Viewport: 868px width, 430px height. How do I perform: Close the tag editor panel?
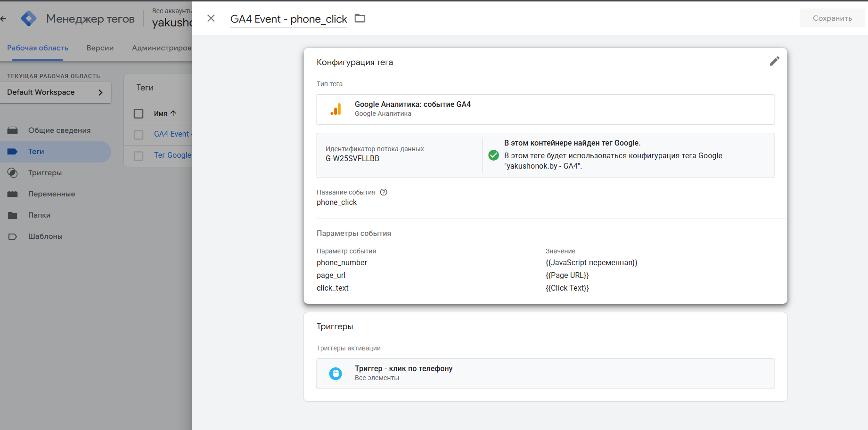pos(211,18)
